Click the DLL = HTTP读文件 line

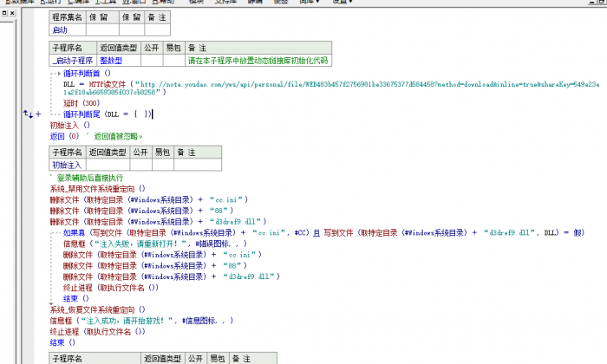(x=331, y=88)
